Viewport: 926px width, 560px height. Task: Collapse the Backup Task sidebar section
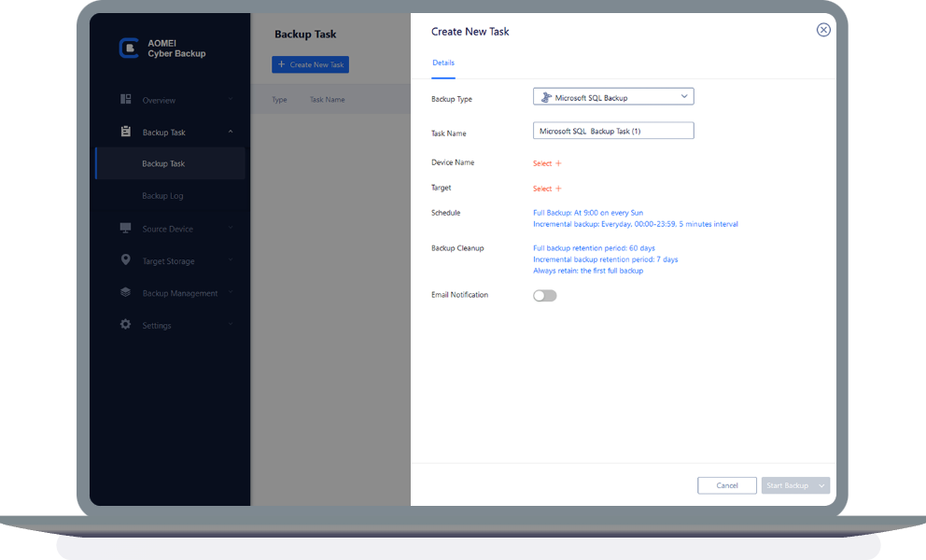coord(231,133)
